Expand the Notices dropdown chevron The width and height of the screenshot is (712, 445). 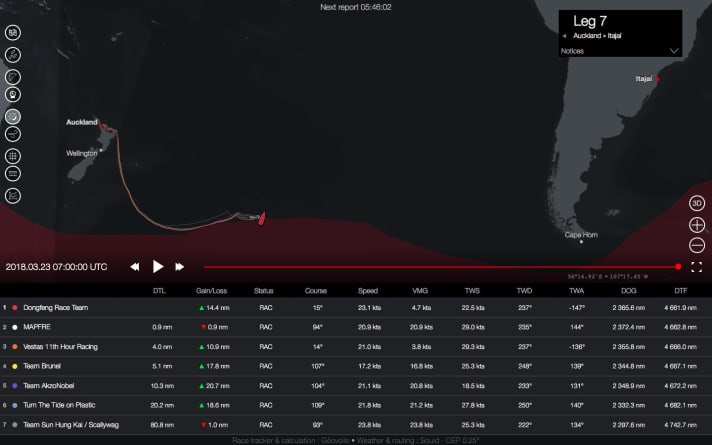point(674,51)
